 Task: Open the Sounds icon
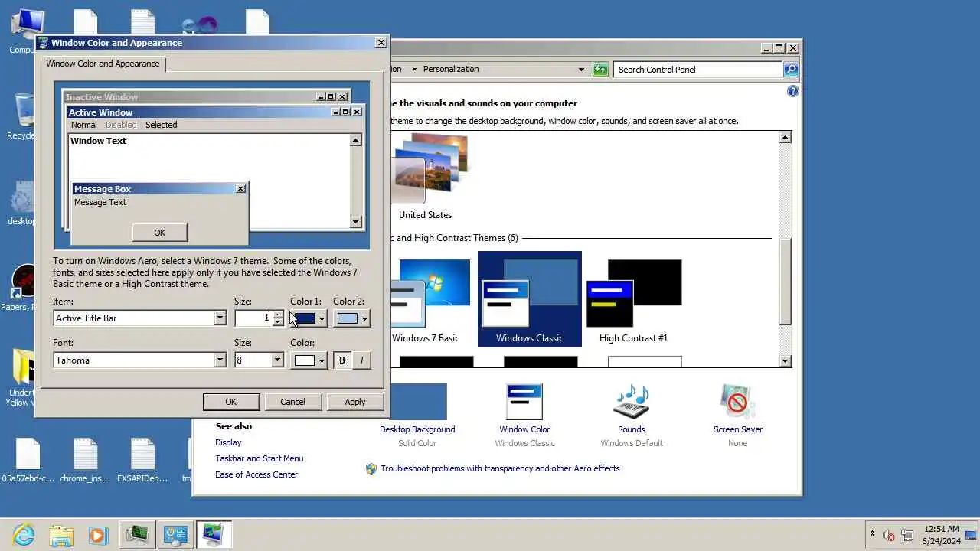632,402
